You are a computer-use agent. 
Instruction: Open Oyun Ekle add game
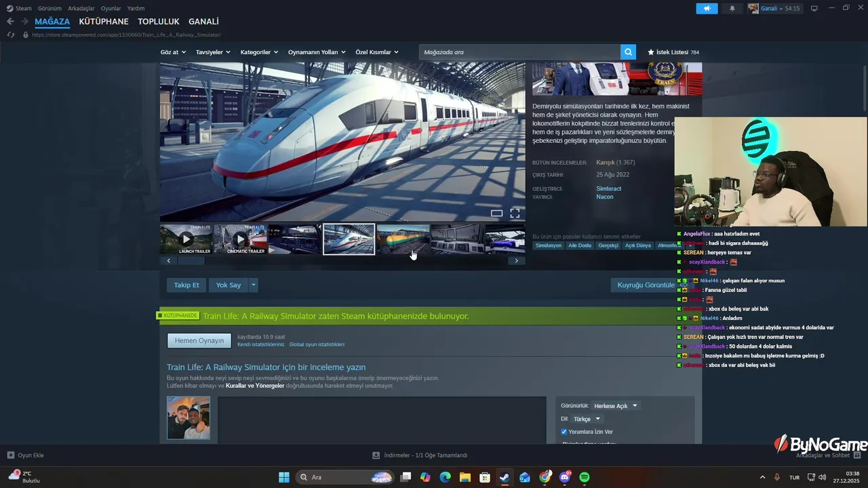coord(25,455)
